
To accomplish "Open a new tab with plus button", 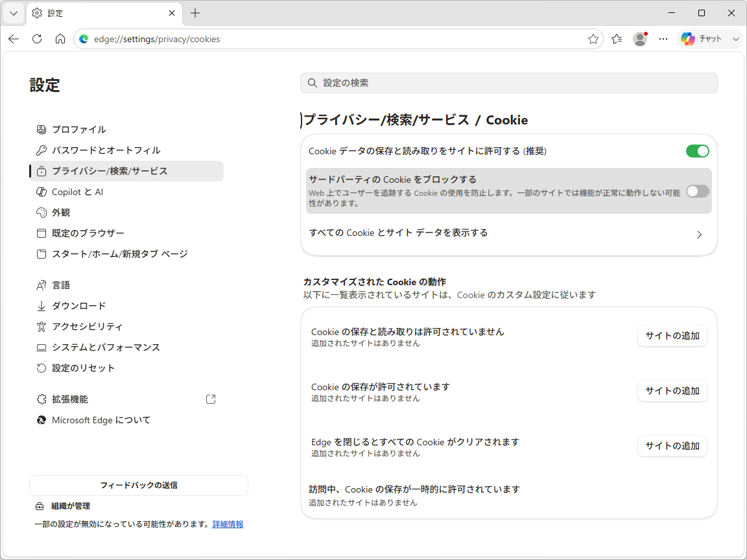I will tap(195, 14).
